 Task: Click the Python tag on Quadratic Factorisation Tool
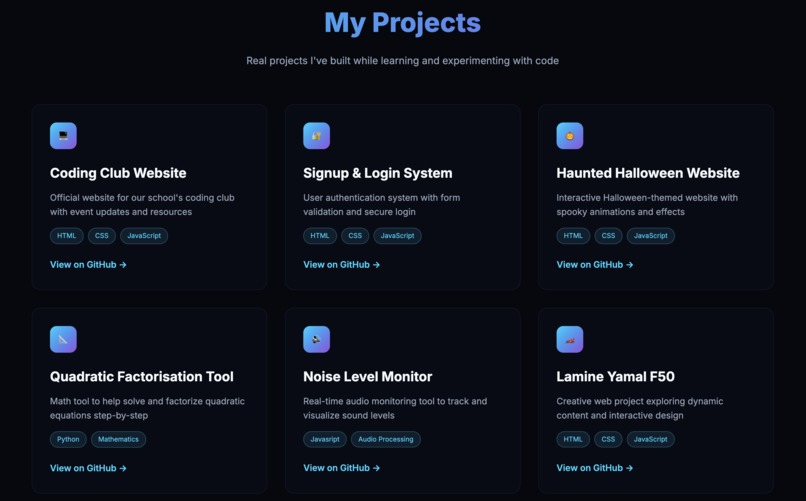pyautogui.click(x=68, y=439)
